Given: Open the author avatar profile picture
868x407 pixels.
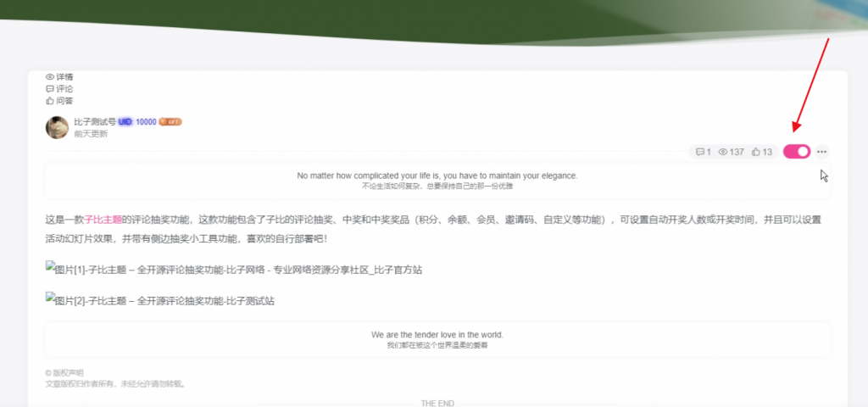Looking at the screenshot, I should [57, 127].
